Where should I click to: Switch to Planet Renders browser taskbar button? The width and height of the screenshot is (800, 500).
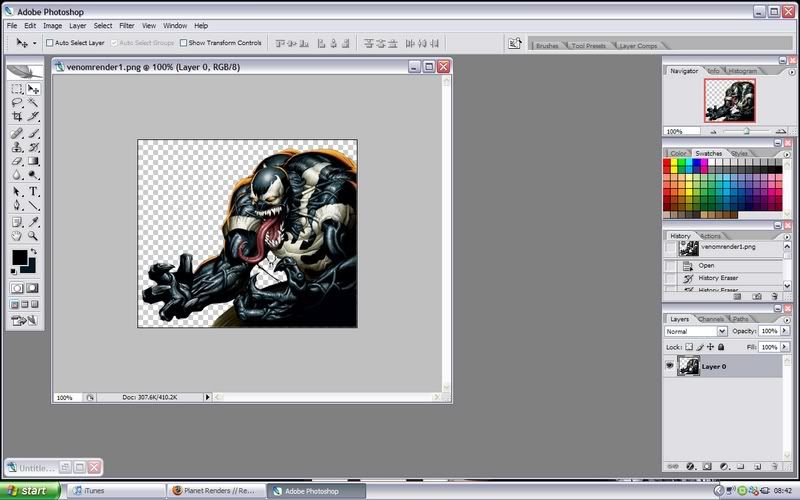(216, 490)
